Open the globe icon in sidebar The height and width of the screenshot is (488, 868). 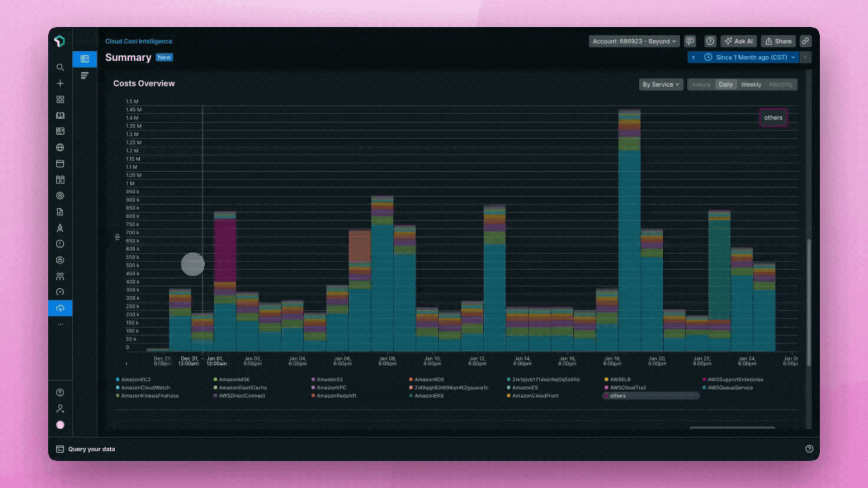point(60,148)
